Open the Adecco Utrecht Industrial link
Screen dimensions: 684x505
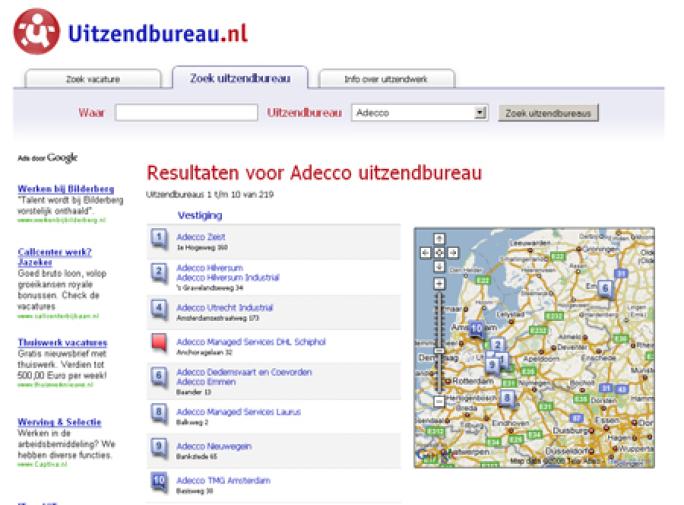click(x=224, y=308)
